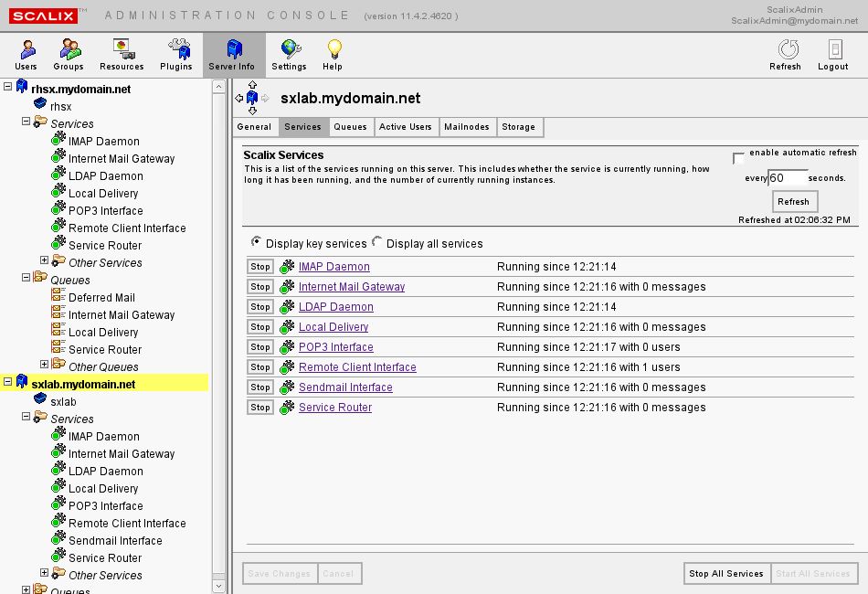
Task: Open the Resources toolbar icon
Action: [x=122, y=55]
